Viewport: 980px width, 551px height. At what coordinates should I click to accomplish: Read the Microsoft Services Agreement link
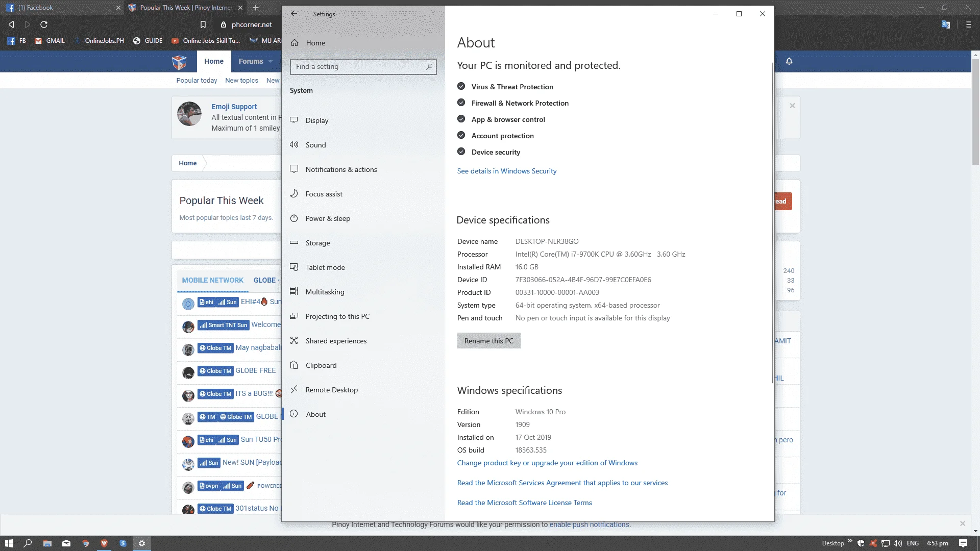pyautogui.click(x=562, y=483)
